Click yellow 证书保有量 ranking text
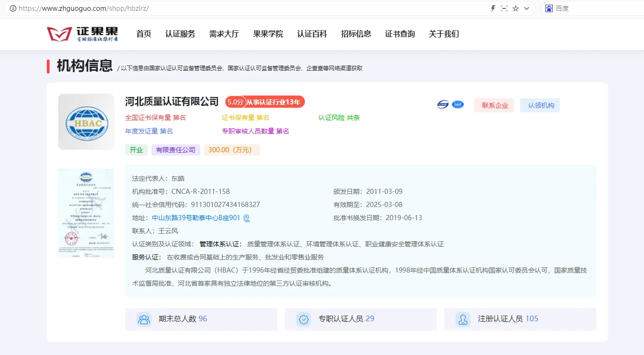Viewport: 644px width, 355px height. (x=246, y=118)
